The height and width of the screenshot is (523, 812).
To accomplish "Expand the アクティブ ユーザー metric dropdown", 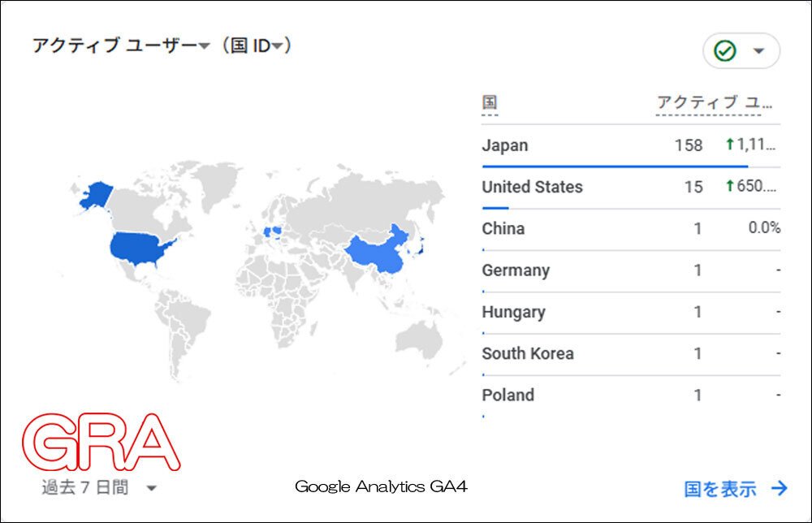I will point(204,46).
